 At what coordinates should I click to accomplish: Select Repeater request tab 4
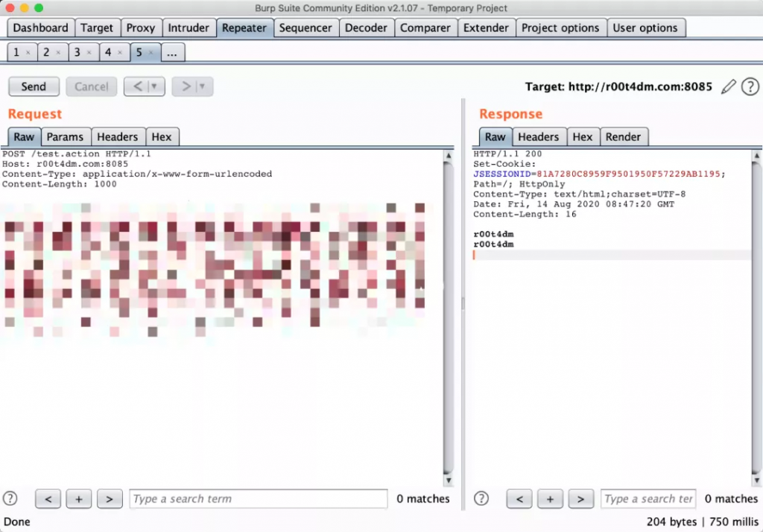point(109,52)
